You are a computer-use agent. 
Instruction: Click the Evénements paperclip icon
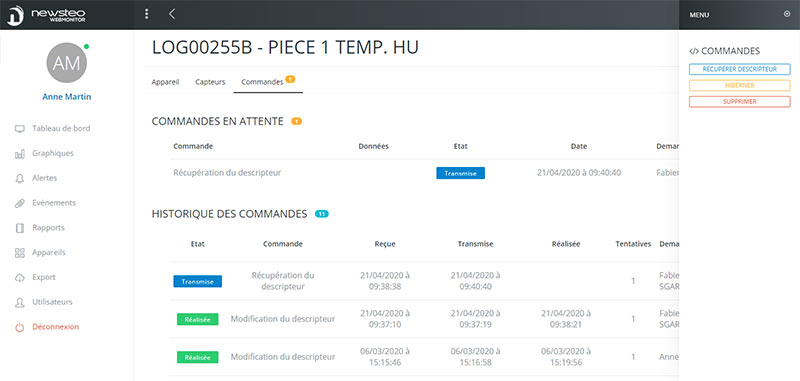pos(20,203)
